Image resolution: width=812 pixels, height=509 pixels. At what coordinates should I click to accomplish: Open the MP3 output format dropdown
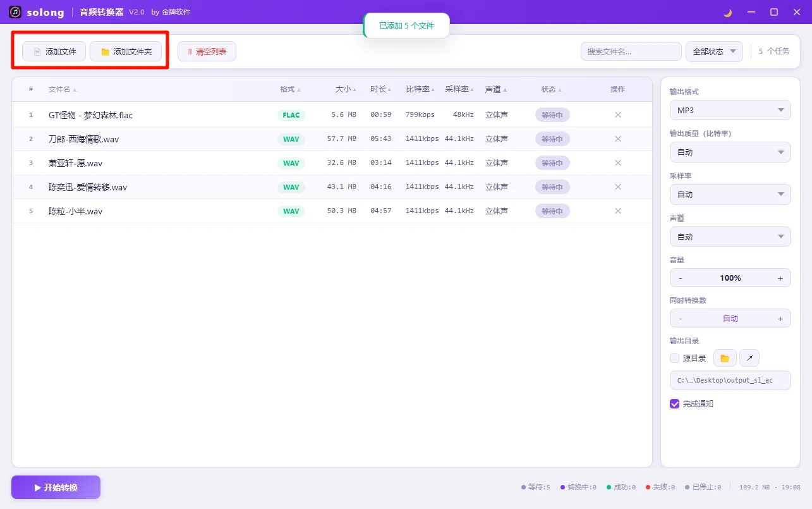point(730,109)
